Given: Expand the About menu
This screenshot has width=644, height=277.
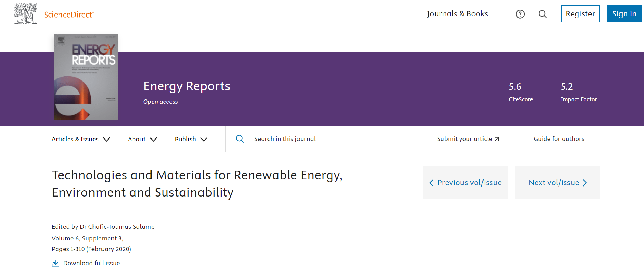Looking at the screenshot, I should tap(143, 139).
